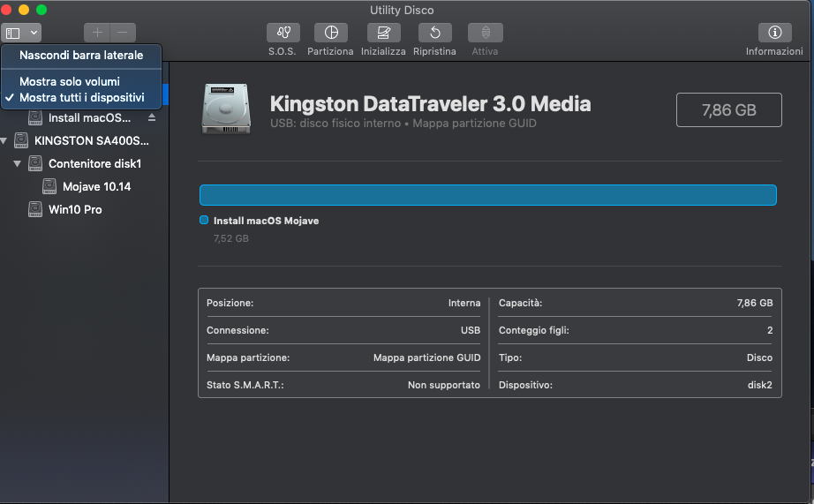
Task: Select Contenitore disk1 in sidebar
Action: [x=95, y=163]
